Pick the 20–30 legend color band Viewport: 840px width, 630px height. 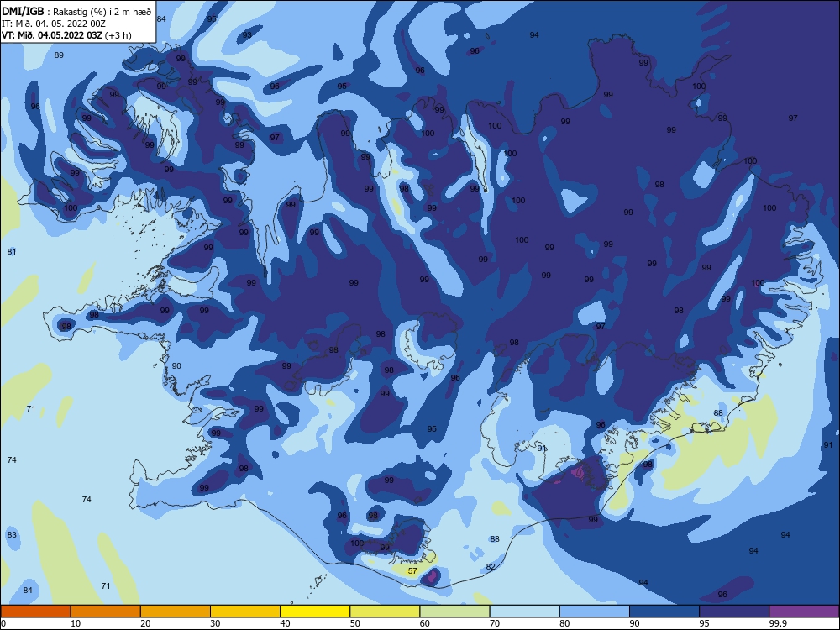tap(176, 612)
